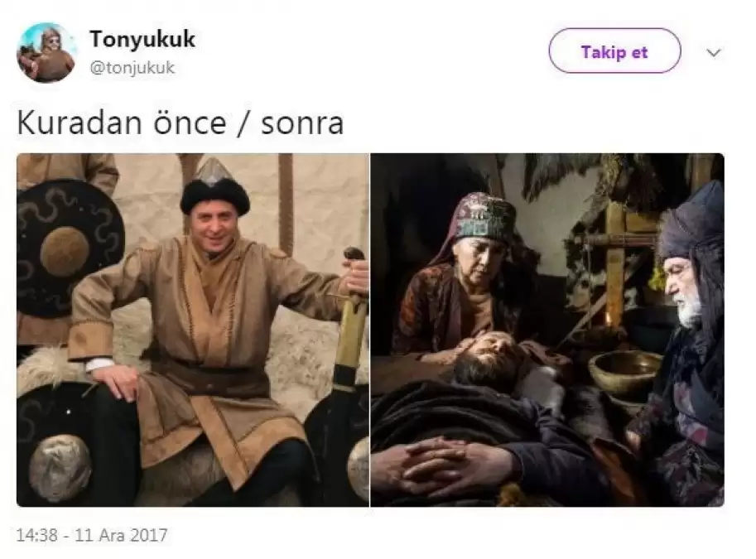Click the candle flame in the right photo
Image resolution: width=756 pixels, height=559 pixels.
pyautogui.click(x=609, y=318)
